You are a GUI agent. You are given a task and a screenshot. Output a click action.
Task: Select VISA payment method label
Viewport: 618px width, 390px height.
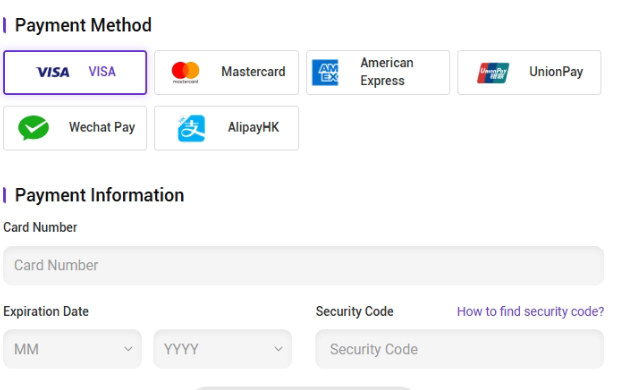(102, 72)
